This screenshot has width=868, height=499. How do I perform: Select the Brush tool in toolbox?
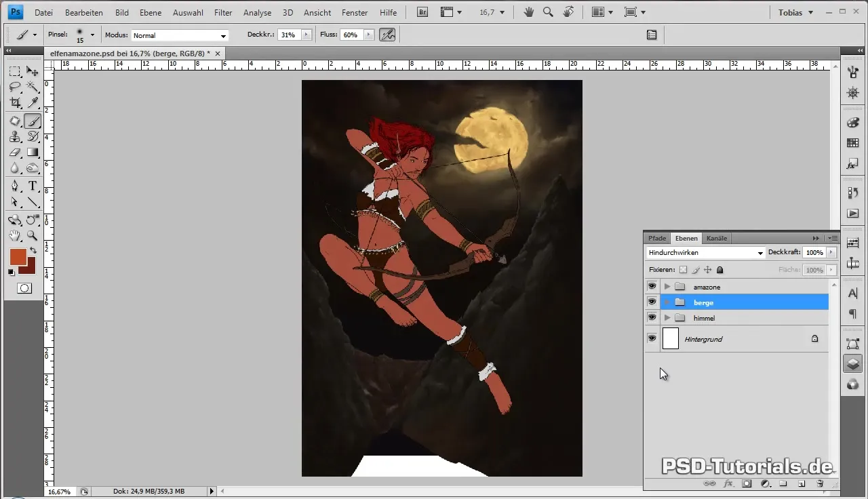click(x=32, y=121)
